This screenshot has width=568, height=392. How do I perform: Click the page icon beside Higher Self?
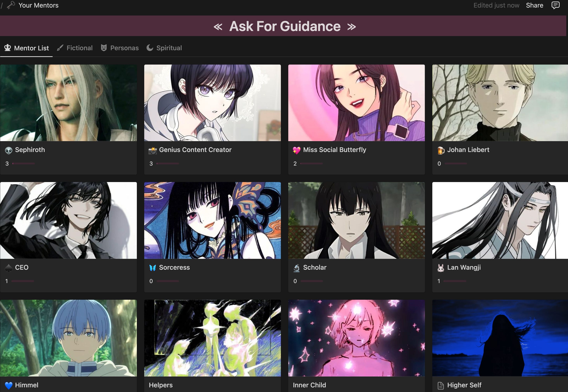(441, 385)
